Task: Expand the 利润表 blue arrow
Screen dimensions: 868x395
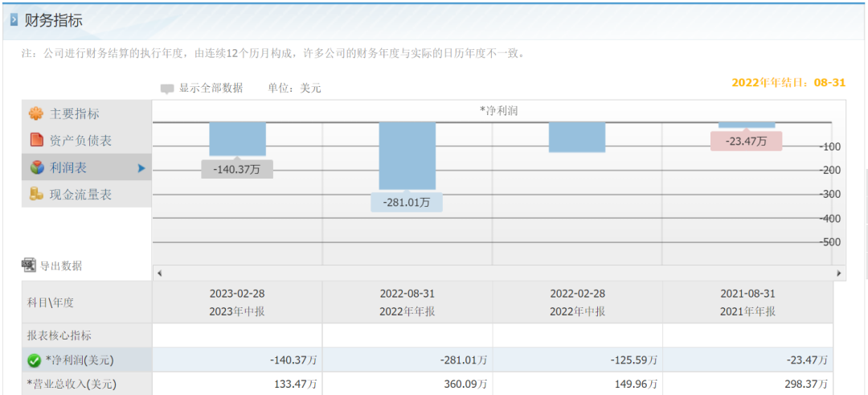Action: [141, 168]
